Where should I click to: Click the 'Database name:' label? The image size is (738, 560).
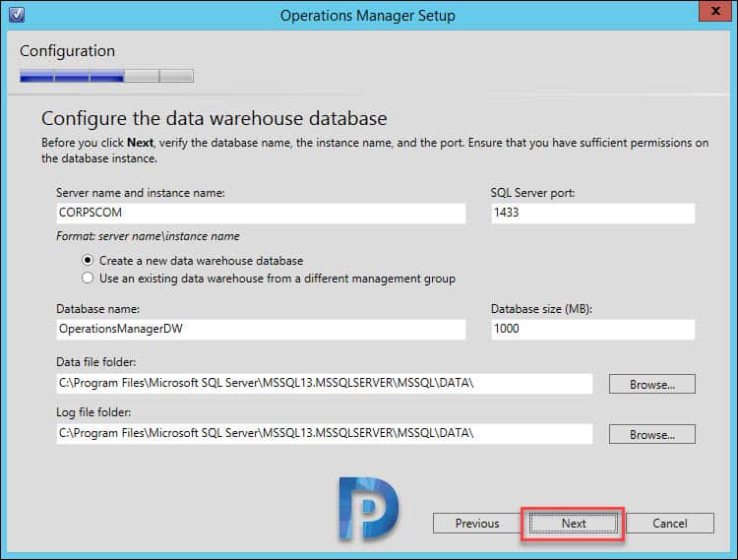97,309
